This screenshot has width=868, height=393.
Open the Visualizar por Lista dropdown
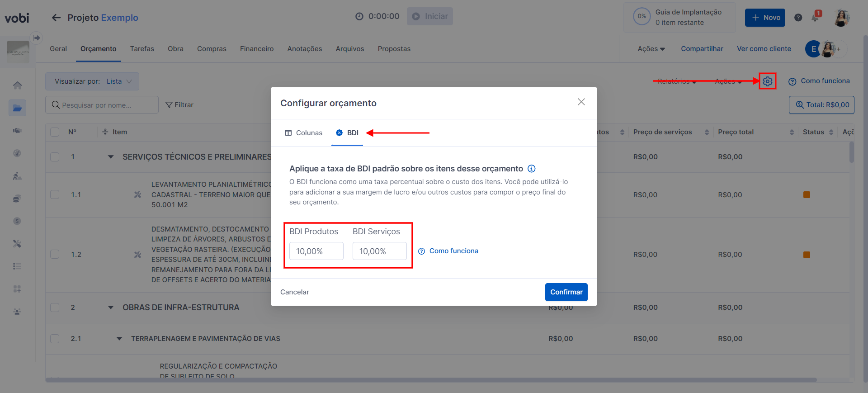point(92,81)
